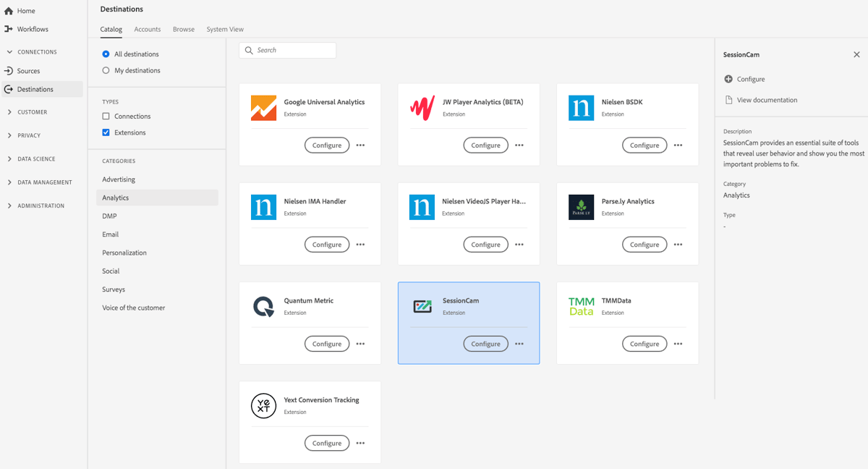This screenshot has height=469, width=868.
Task: Click the Sources icon under Connections
Action: (8, 70)
